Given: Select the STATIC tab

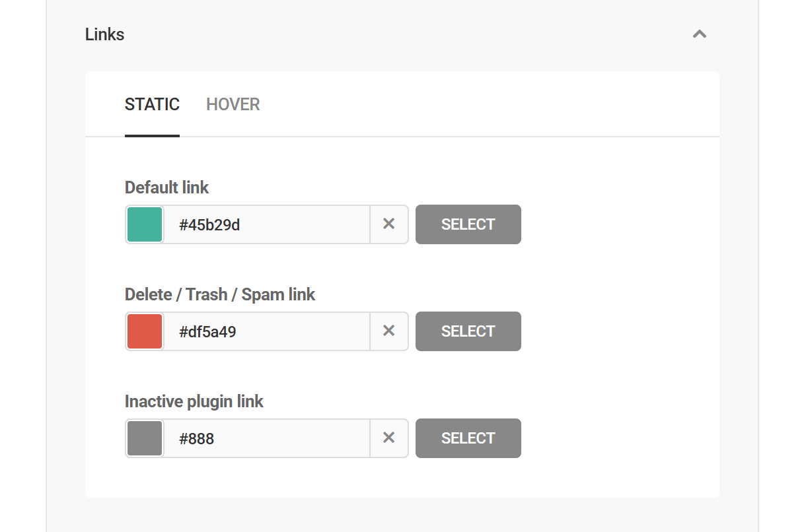Looking at the screenshot, I should [152, 104].
